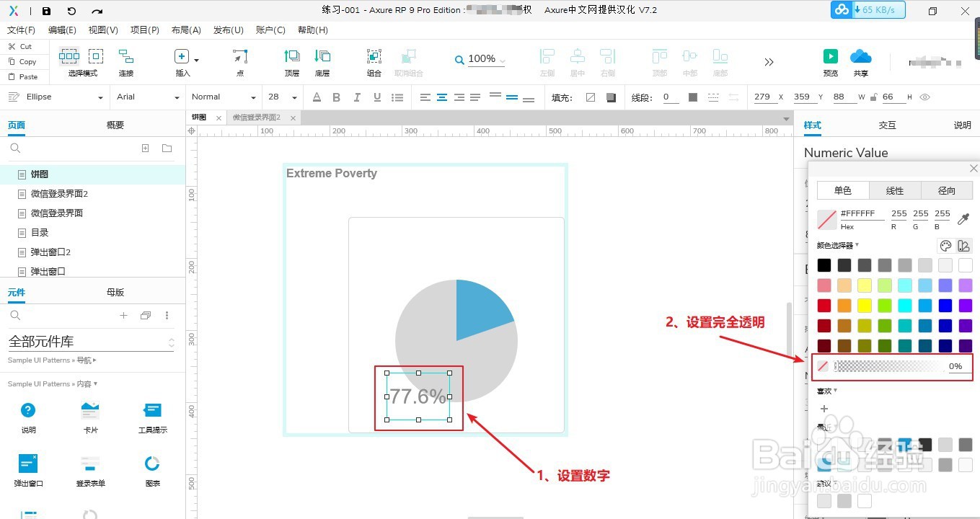Click the Save icon in title bar
The height and width of the screenshot is (519, 980).
(x=46, y=11)
